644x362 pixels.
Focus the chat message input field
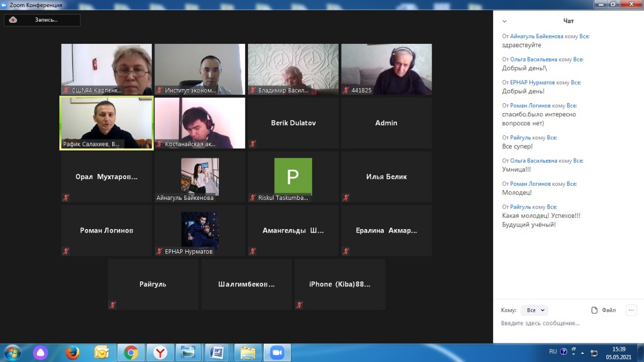coord(569,323)
